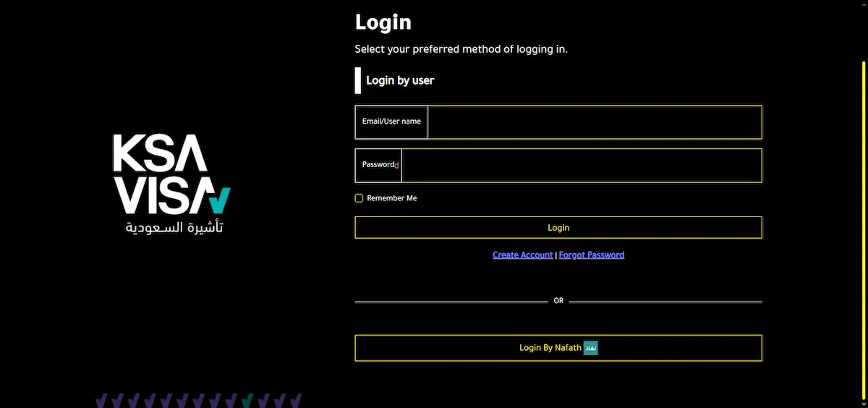The width and height of the screenshot is (868, 408).
Task: Click the Password field label
Action: [378, 165]
